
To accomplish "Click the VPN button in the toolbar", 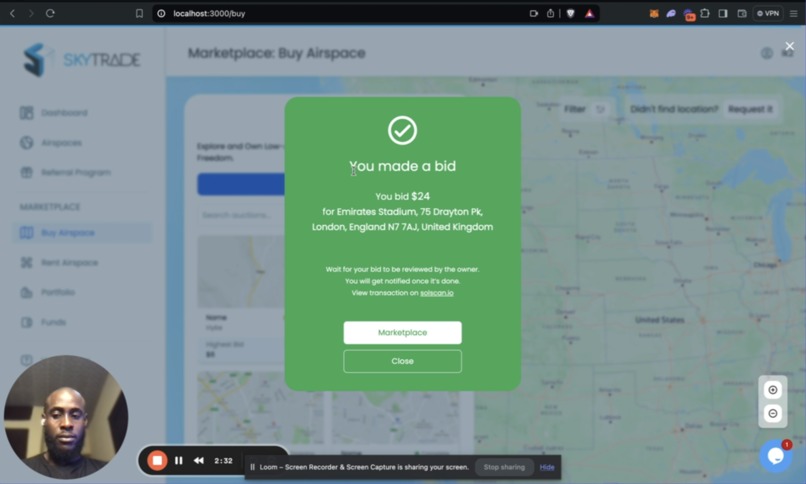I will coord(768,13).
